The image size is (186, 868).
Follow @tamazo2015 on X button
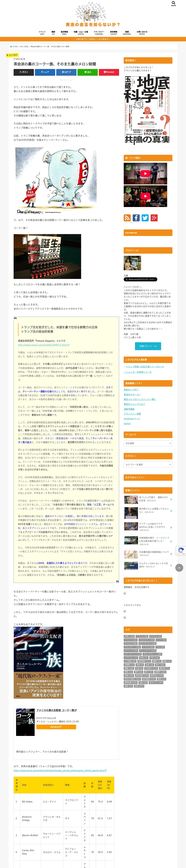[x=140, y=279]
